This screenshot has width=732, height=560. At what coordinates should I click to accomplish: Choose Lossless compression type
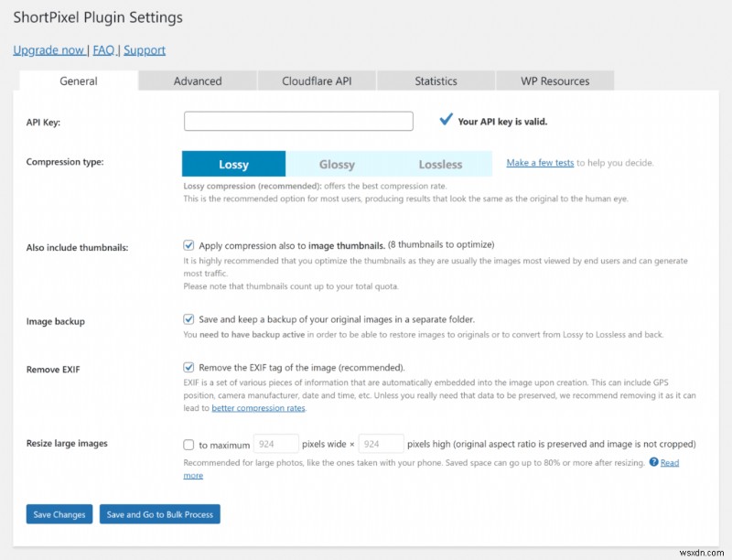click(x=441, y=164)
